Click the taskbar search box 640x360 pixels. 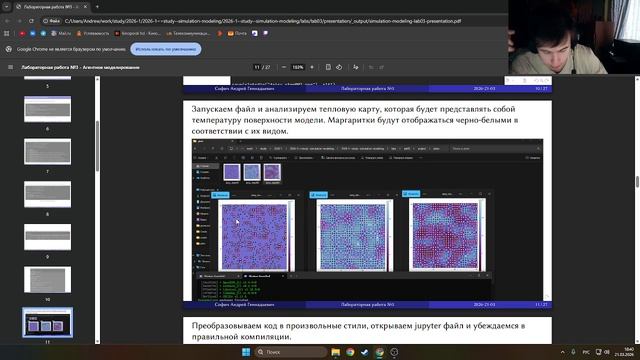(x=291, y=352)
